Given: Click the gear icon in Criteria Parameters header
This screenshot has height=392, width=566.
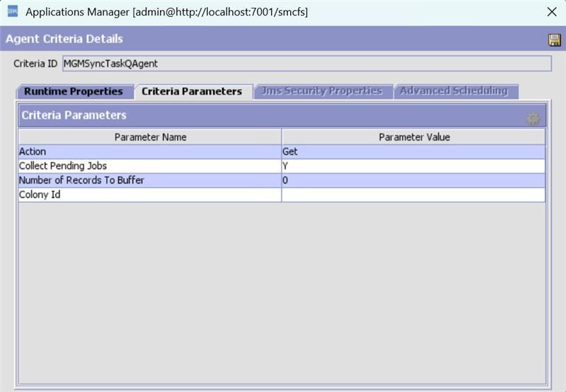Looking at the screenshot, I should pos(533,119).
